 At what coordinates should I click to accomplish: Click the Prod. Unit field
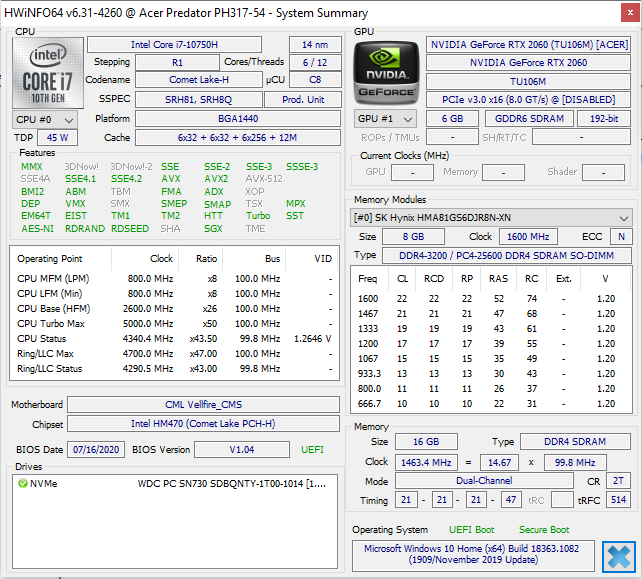303,100
